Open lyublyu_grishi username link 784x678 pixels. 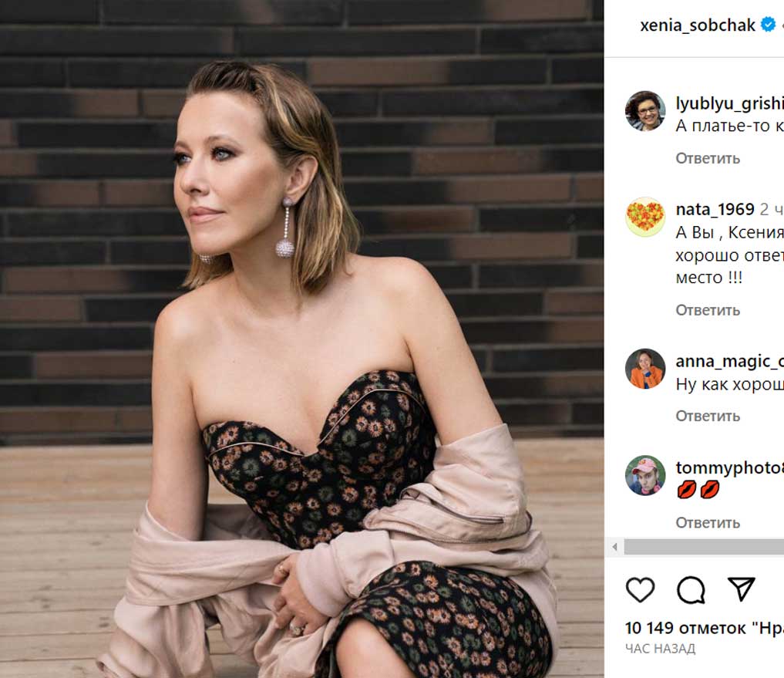pyautogui.click(x=729, y=103)
